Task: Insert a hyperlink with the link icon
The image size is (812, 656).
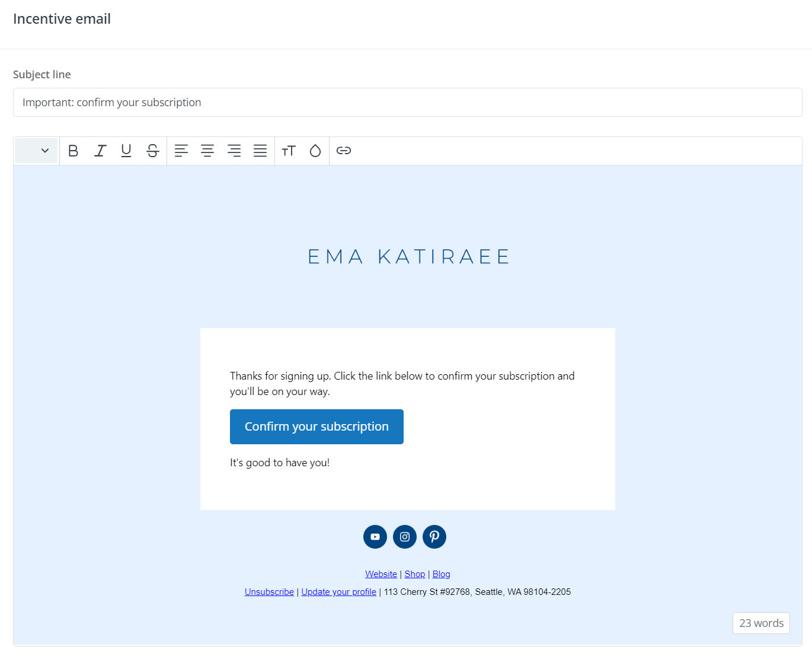Action: (x=344, y=151)
